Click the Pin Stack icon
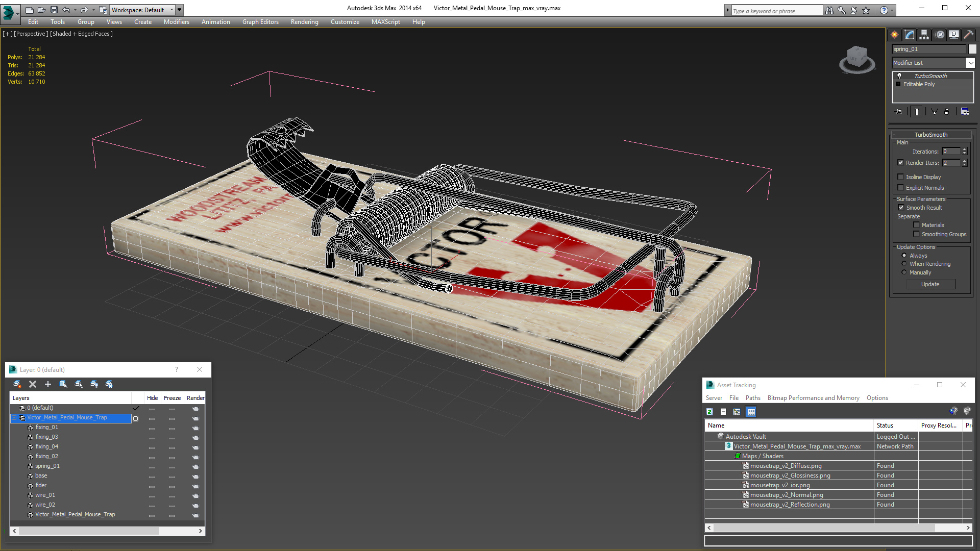The height and width of the screenshot is (551, 980). point(899,112)
